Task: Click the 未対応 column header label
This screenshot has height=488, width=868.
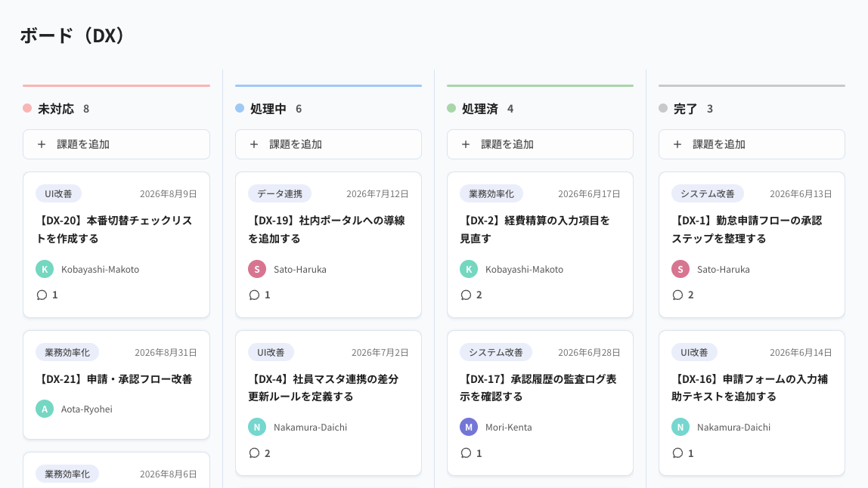Action: 56,109
